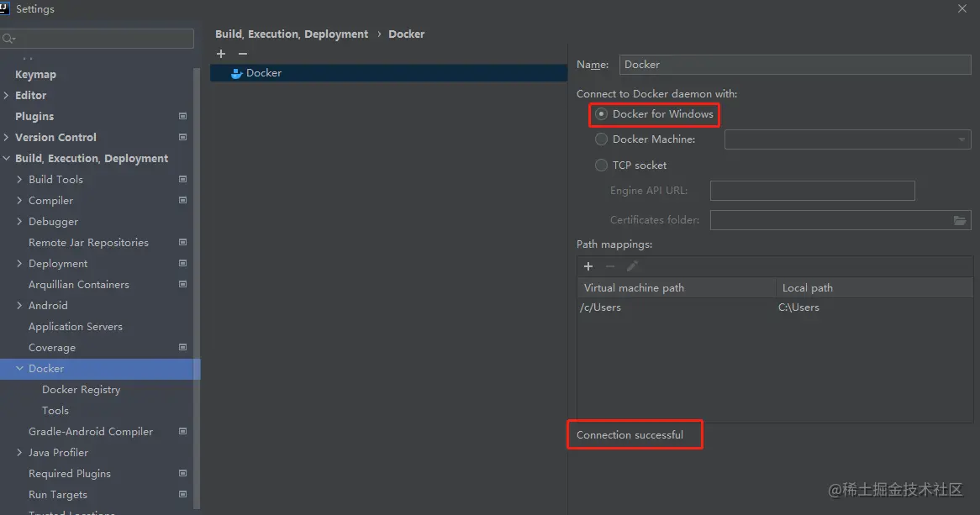This screenshot has height=515, width=980.
Task: Open Docker Tools settings
Action: click(55, 411)
